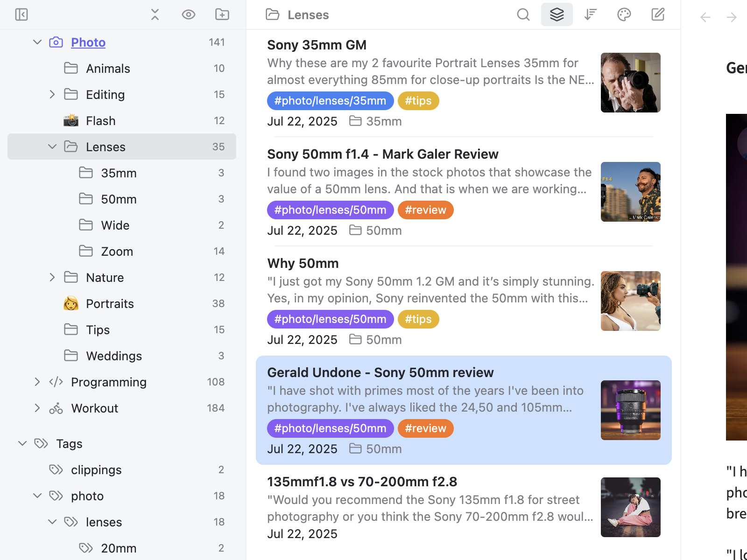Navigate back with the left arrow

(x=705, y=17)
